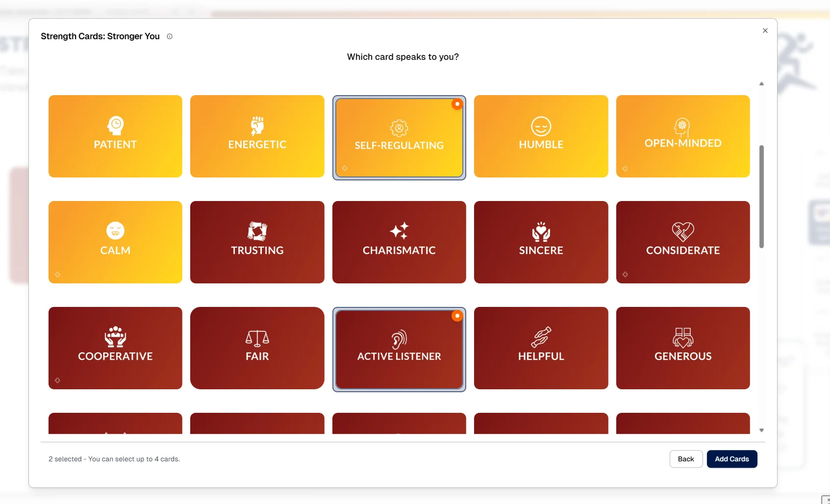The width and height of the screenshot is (830, 504).
Task: Deselect the Self-Regulating card
Action: coord(457,104)
